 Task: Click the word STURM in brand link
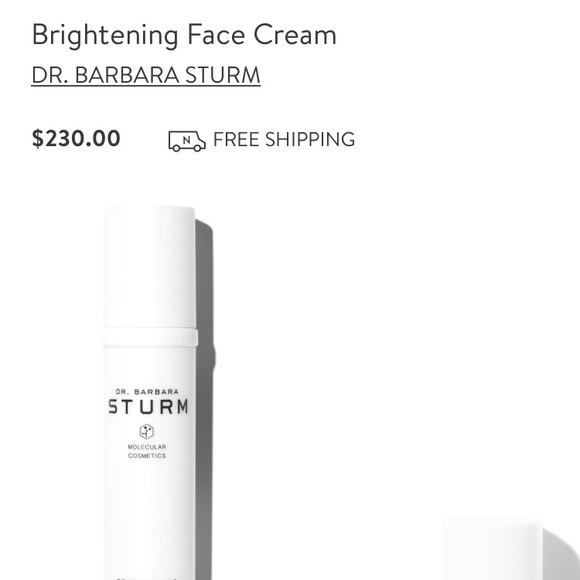223,75
